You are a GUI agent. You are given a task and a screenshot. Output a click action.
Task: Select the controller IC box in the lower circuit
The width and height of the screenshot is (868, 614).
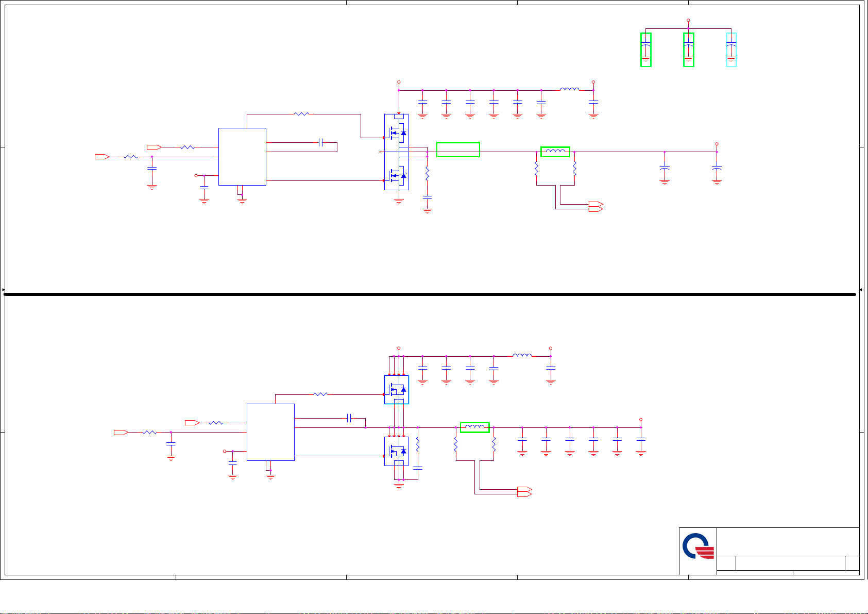point(270,432)
